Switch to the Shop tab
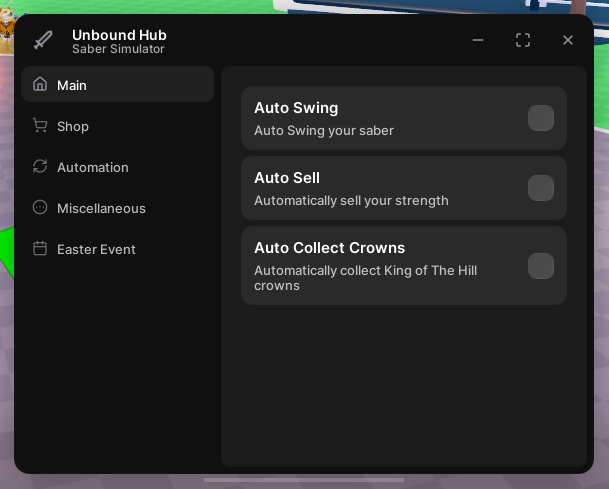 pos(117,126)
